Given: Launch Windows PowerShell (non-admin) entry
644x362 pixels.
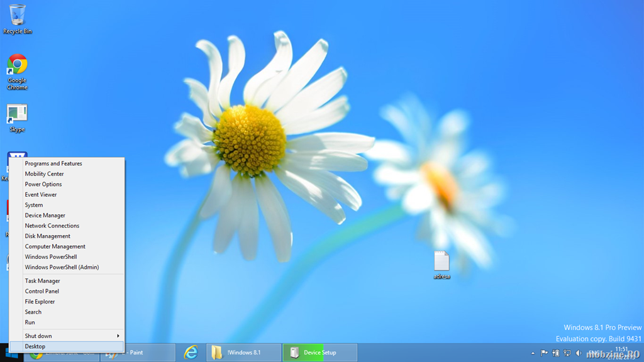Looking at the screenshot, I should 67,256.
